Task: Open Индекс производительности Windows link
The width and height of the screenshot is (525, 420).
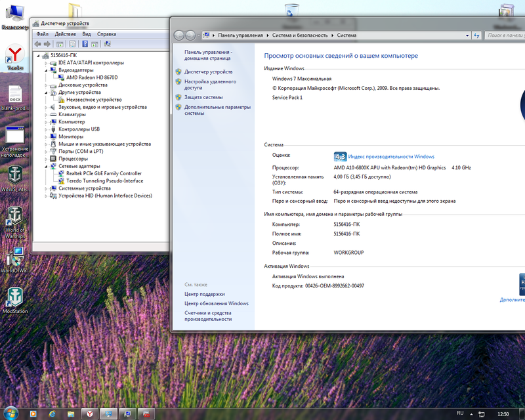Action: click(391, 157)
